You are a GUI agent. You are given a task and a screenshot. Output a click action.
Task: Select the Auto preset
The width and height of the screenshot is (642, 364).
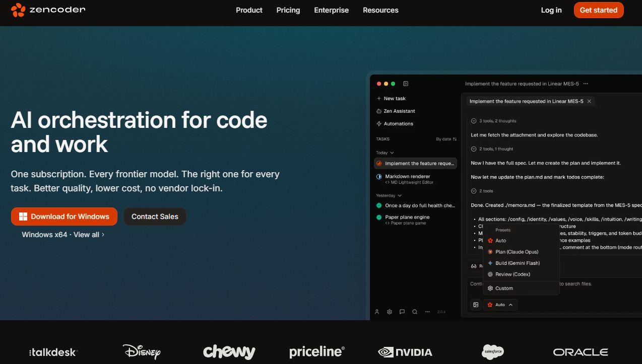522,241
